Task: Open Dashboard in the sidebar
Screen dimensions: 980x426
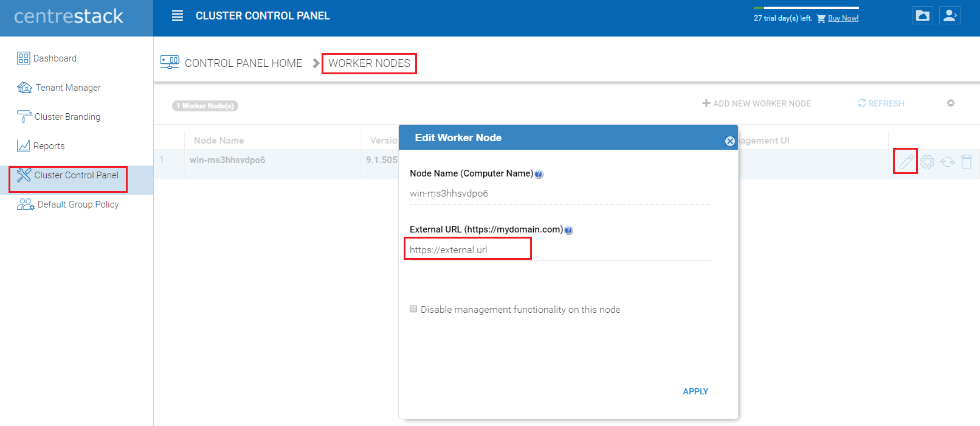Action: 55,58
